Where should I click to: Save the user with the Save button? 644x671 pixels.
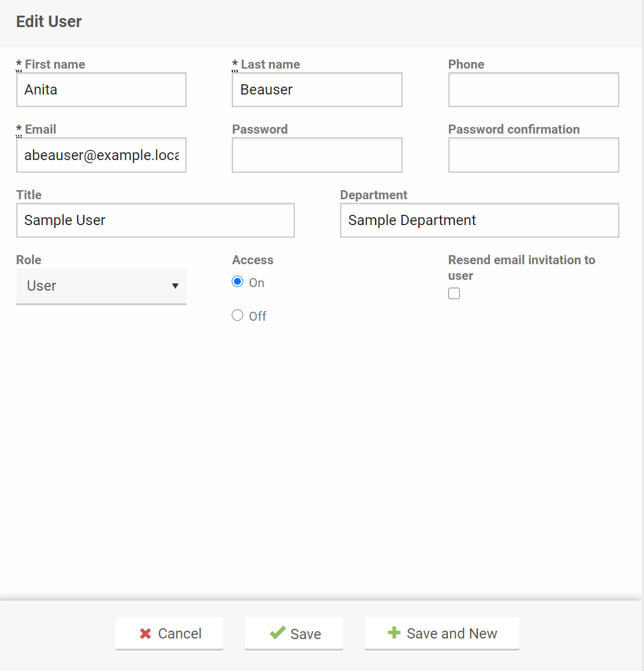coord(294,634)
